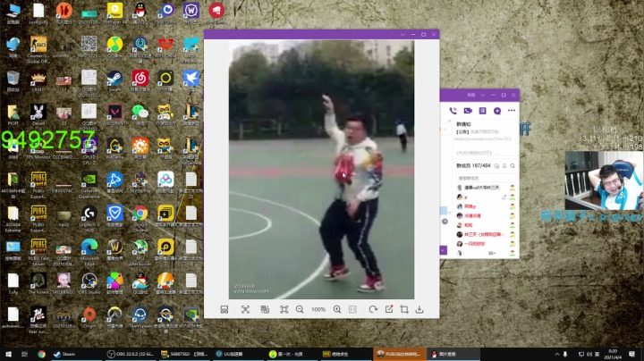Open the GeForce Experience desktop shortcut

tap(89, 185)
